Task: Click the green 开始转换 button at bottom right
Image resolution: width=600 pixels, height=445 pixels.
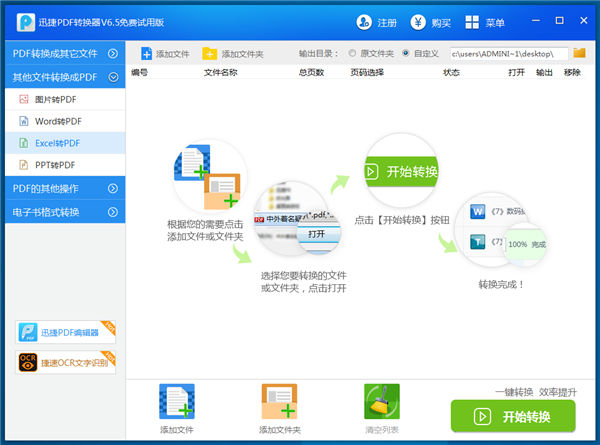Action: point(513,416)
